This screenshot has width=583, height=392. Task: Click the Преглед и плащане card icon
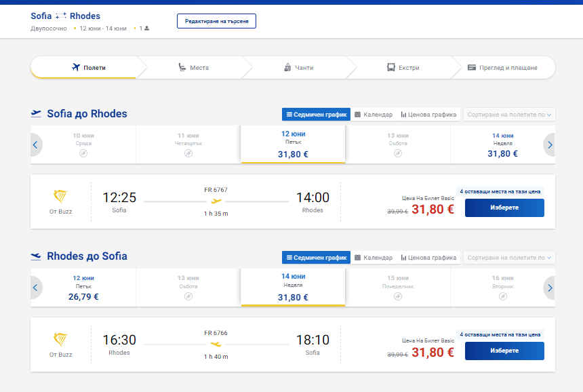click(x=471, y=67)
